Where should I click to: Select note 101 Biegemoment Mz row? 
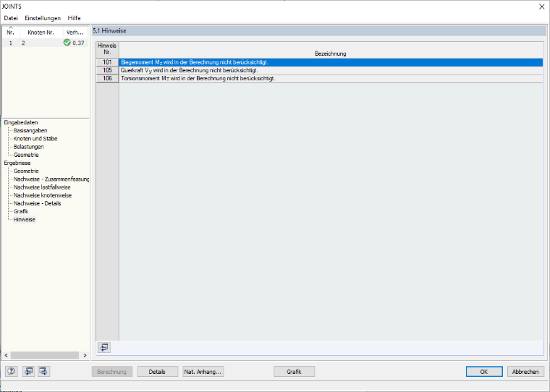point(331,62)
